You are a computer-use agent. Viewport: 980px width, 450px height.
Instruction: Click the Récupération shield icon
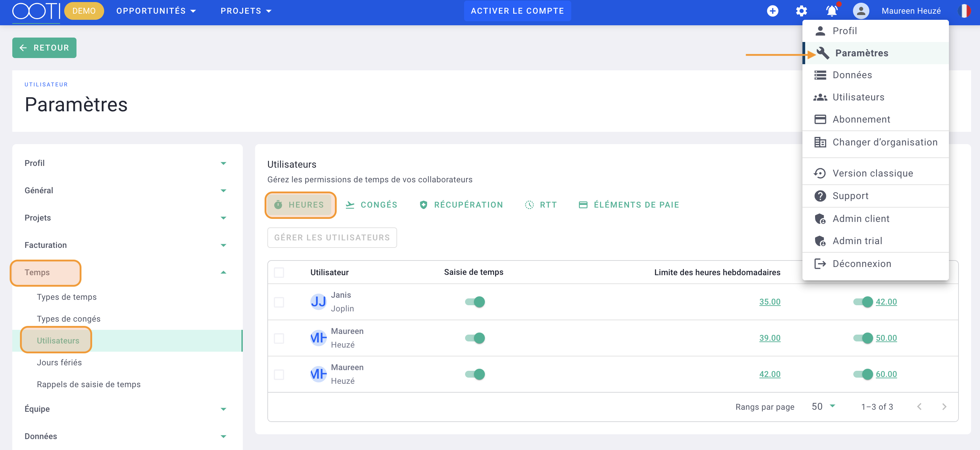pyautogui.click(x=423, y=205)
